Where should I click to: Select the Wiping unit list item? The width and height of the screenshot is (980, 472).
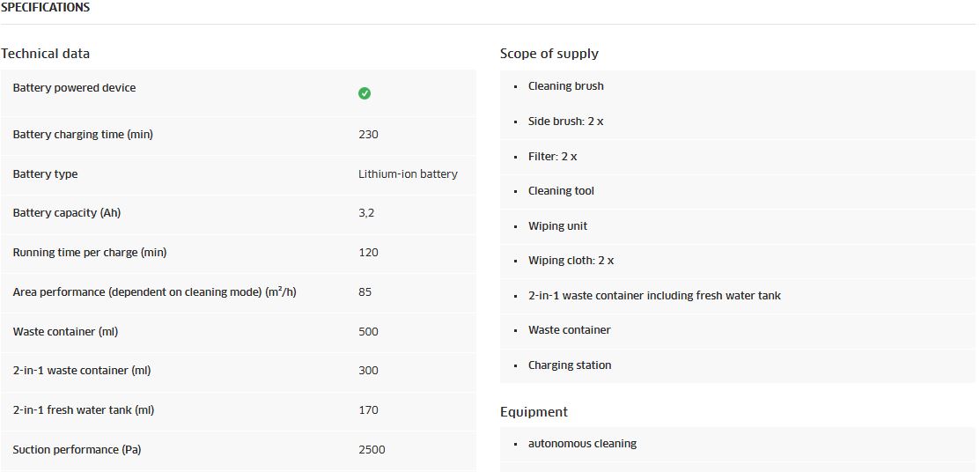pyautogui.click(x=557, y=225)
